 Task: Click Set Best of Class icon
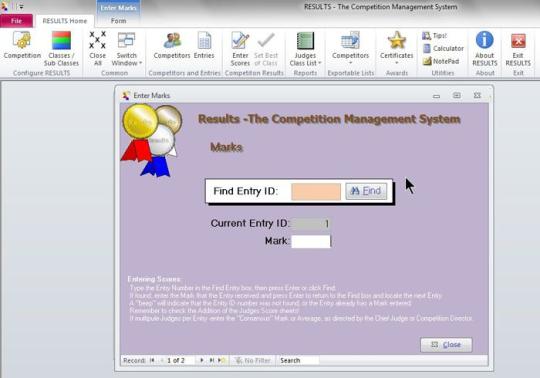266,49
